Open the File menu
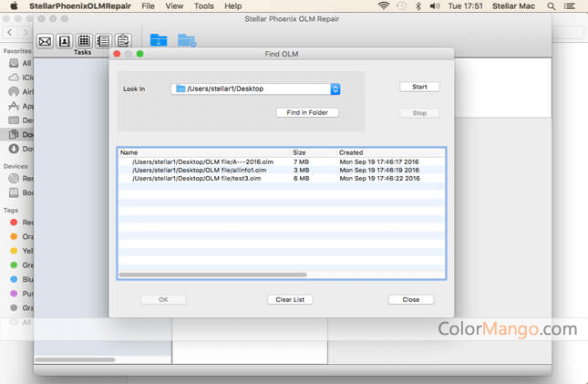Image resolution: width=588 pixels, height=384 pixels. (148, 6)
